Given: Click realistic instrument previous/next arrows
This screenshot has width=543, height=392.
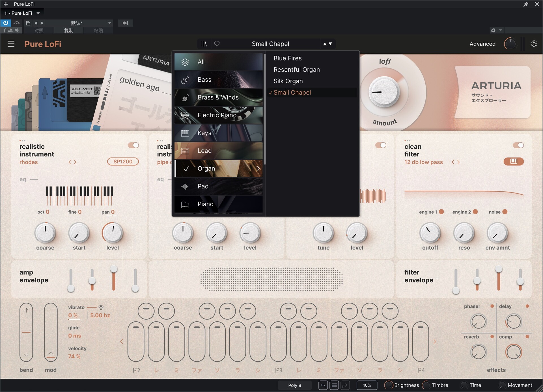Looking at the screenshot, I should pyautogui.click(x=72, y=162).
